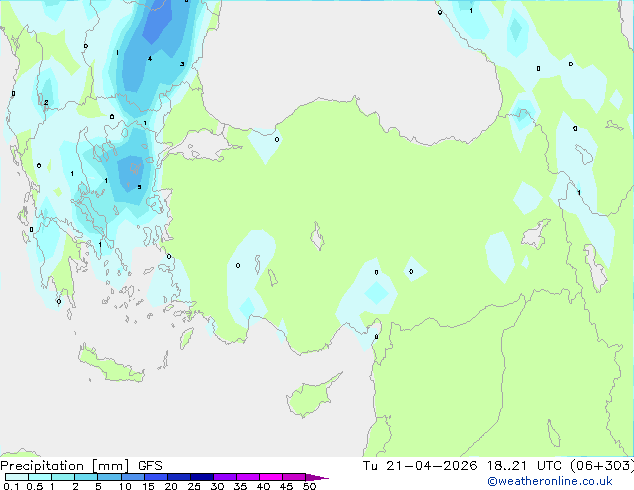Open the weatheronline.co.uk copyright link
Image resolution: width=634 pixels, height=490 pixels.
click(x=550, y=481)
